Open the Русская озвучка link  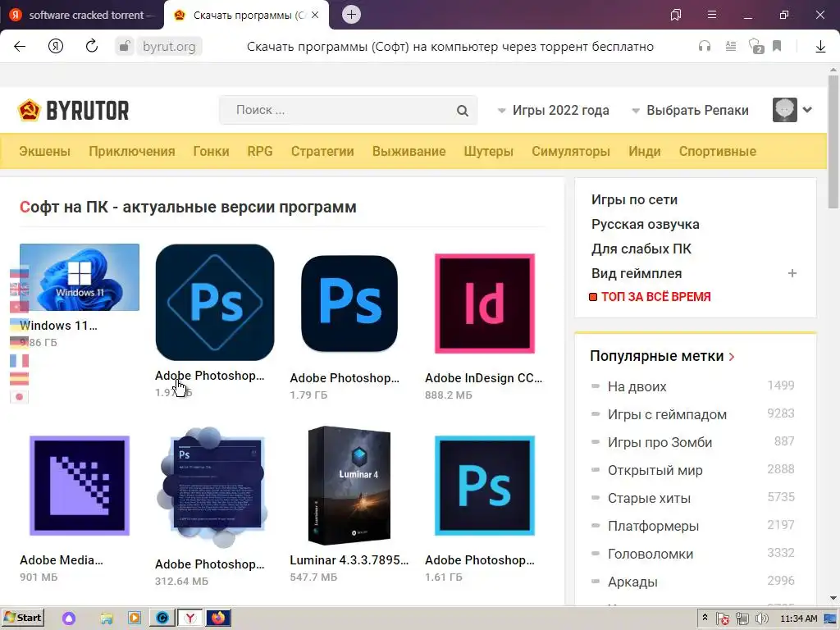pos(645,224)
